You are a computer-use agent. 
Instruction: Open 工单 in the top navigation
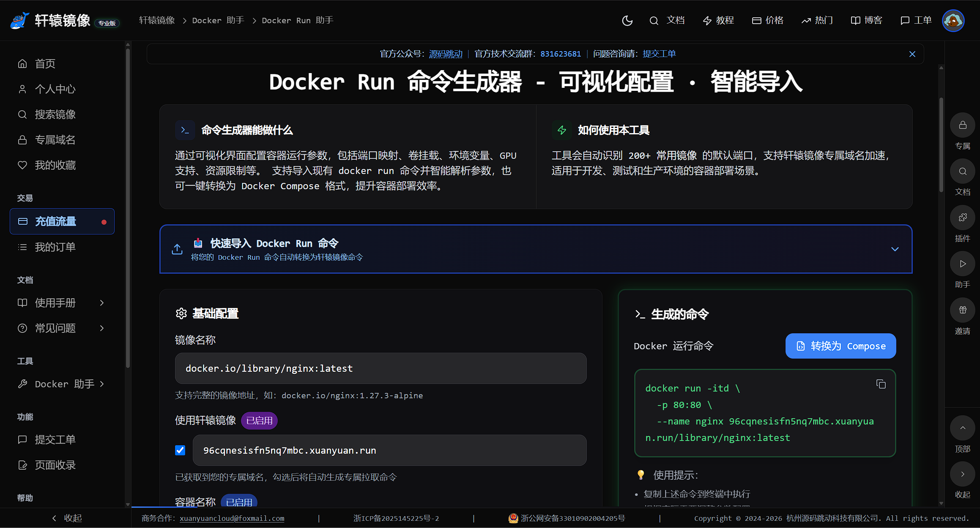click(916, 20)
